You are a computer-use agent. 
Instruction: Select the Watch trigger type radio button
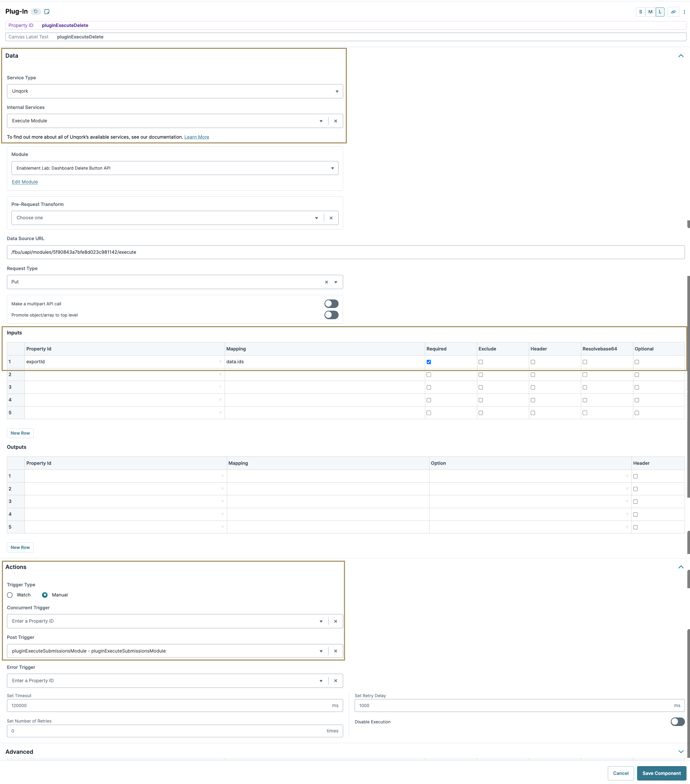coord(10,595)
